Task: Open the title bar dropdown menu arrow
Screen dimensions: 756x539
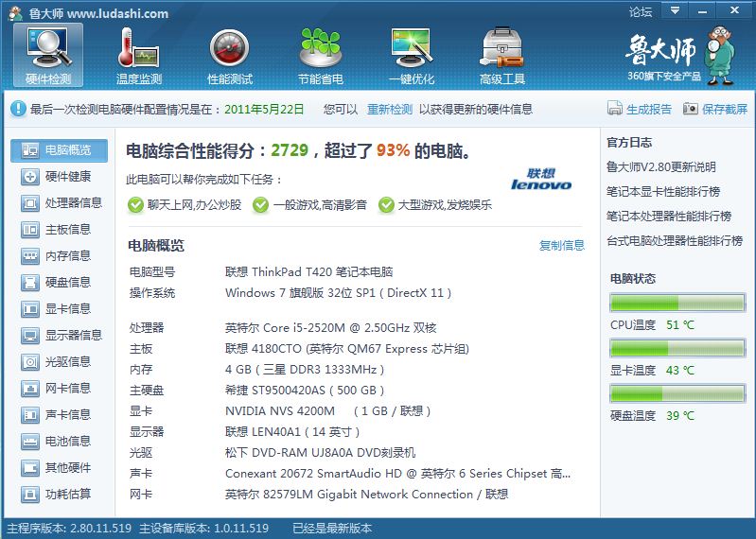Action: point(675,10)
